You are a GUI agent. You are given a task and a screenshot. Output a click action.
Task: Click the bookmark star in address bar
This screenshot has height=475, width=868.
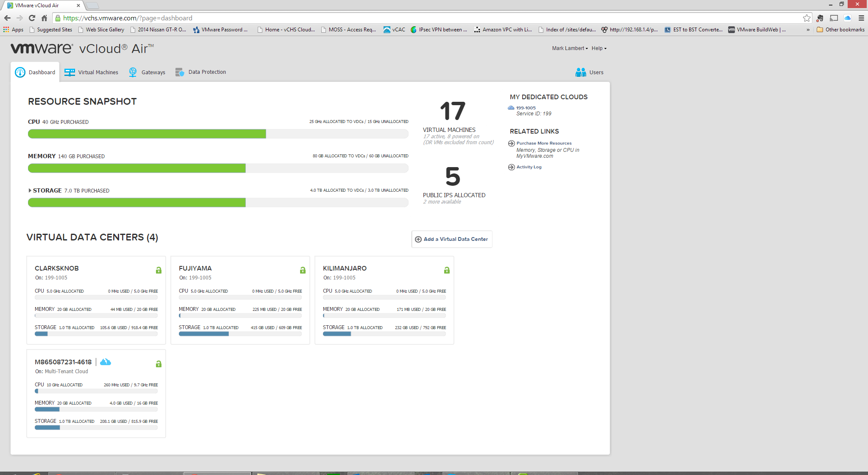tap(807, 18)
